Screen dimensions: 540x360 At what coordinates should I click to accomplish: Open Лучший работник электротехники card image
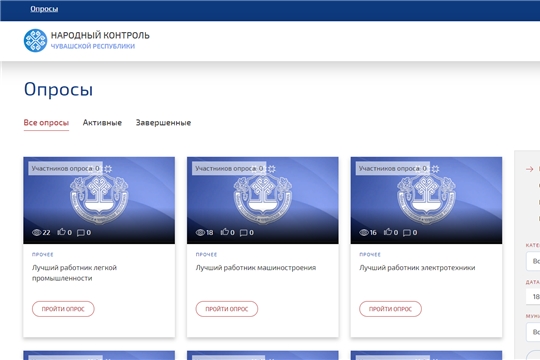click(426, 200)
